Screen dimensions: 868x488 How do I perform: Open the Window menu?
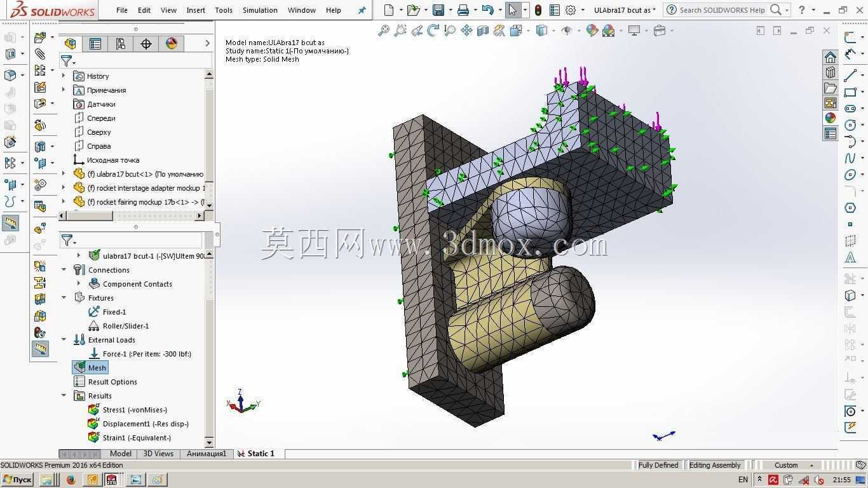click(x=302, y=10)
